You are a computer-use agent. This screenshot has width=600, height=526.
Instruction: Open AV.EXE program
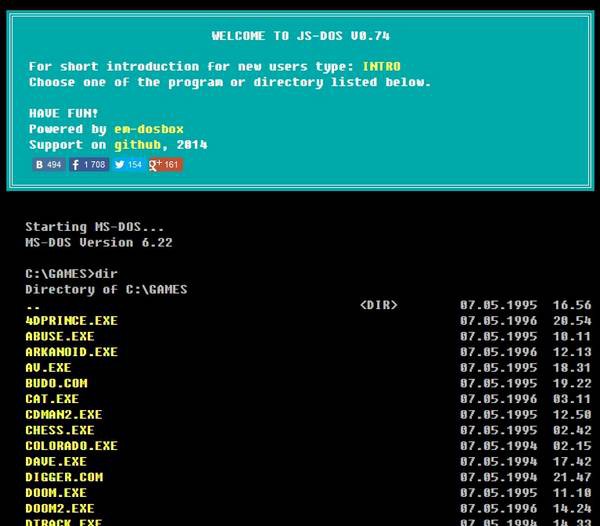(x=48, y=368)
